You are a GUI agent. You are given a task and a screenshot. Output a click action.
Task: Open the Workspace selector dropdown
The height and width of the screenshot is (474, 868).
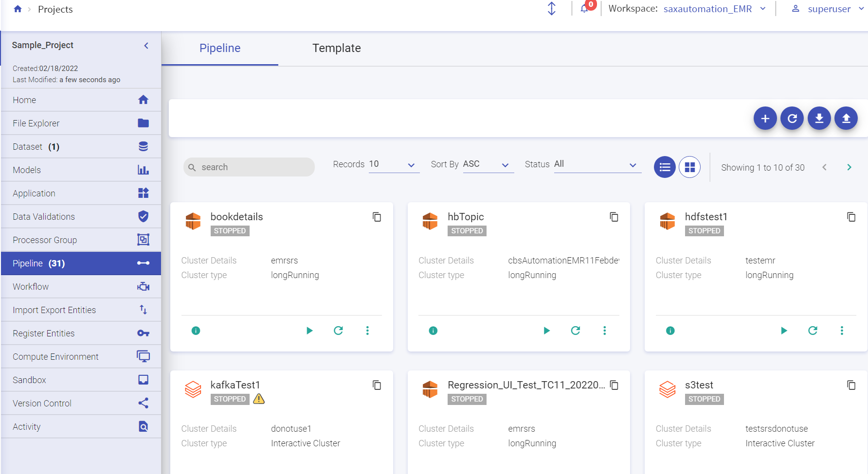tap(715, 9)
